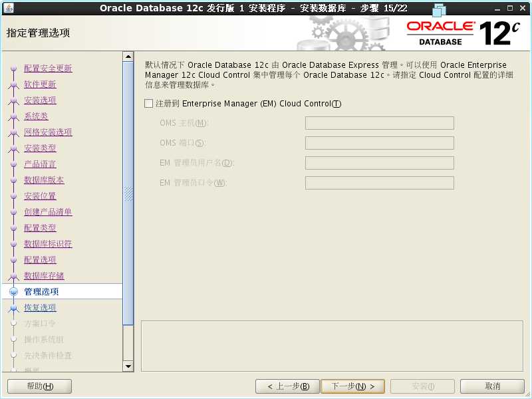This screenshot has width=532, height=399.
Task: Click the message area at the bottom
Action: 332,346
